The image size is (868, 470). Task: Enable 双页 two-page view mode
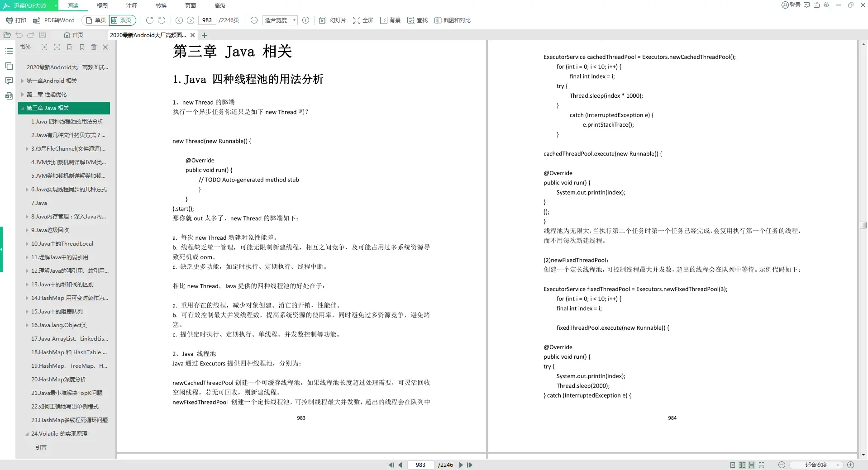[x=122, y=20]
